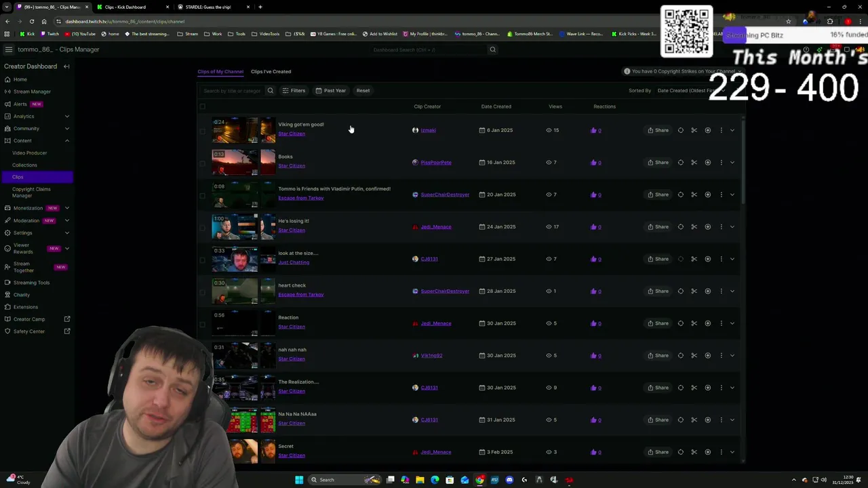Click the Windows Start button
This screenshot has height=488, width=868.
[299, 480]
